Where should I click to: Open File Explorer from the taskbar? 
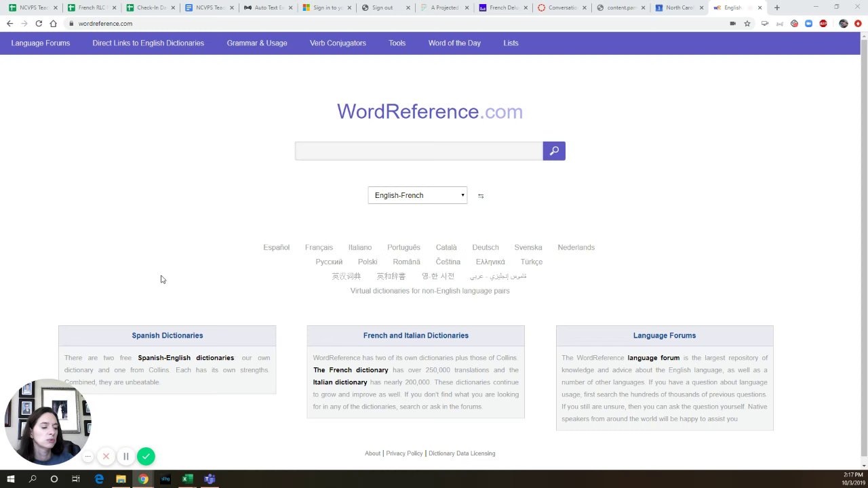coord(121,479)
